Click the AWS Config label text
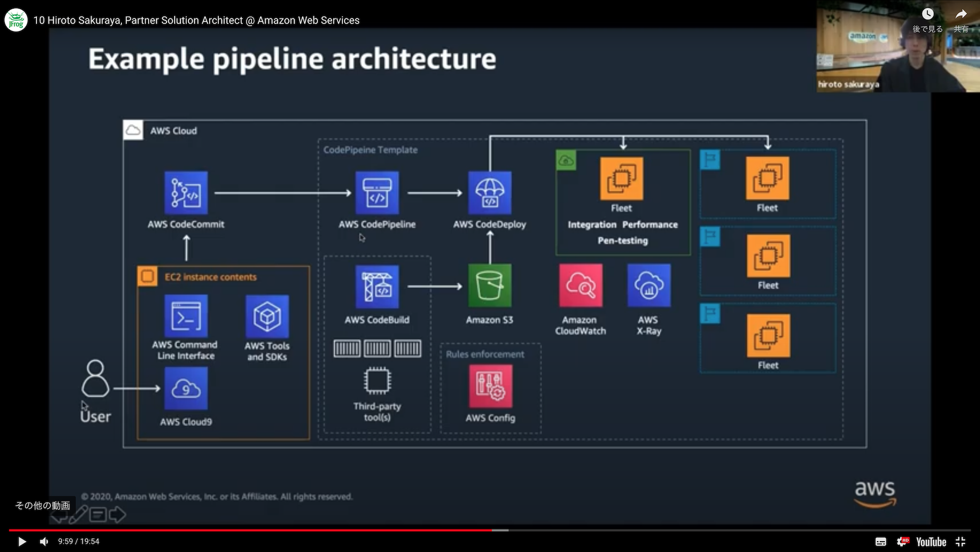The image size is (980, 552). 491,418
